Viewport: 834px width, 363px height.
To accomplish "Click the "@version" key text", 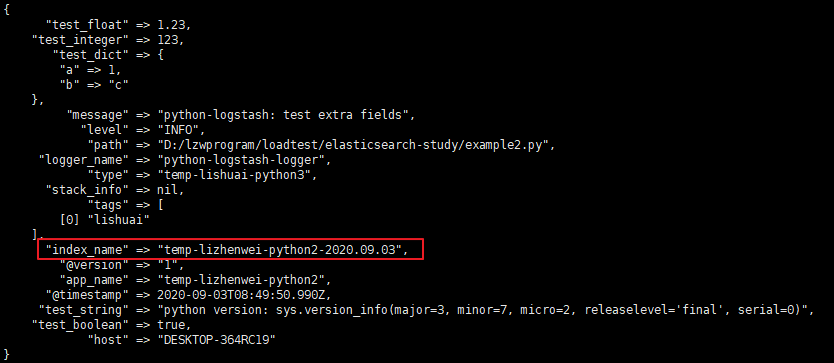I will coord(95,265).
